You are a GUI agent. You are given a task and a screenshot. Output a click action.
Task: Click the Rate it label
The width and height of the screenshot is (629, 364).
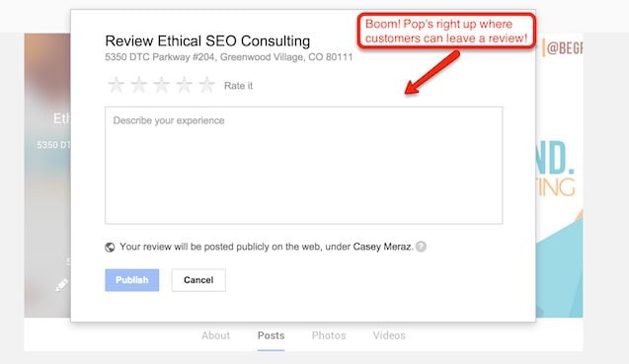coord(238,86)
